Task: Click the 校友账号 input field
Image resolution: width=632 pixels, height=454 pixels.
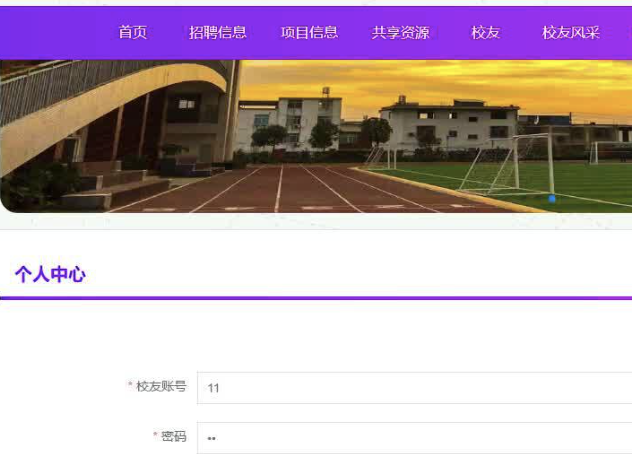Action: (414, 388)
